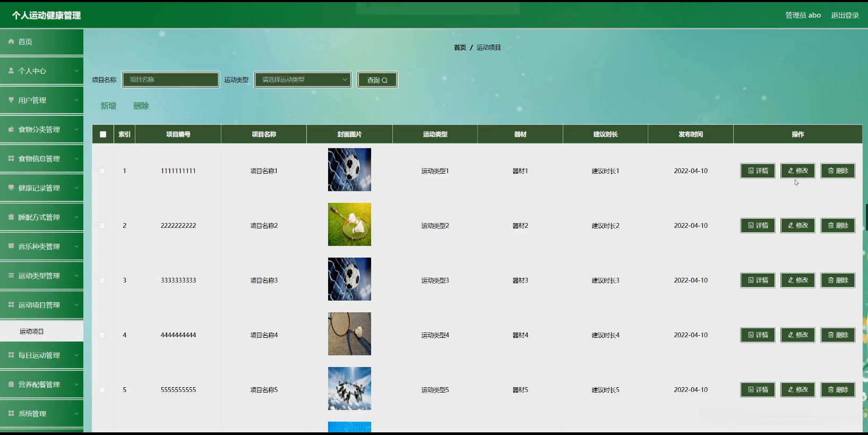The width and height of the screenshot is (868, 435).
Task: Expand the 食物信息管理 sidebar menu
Action: click(42, 158)
